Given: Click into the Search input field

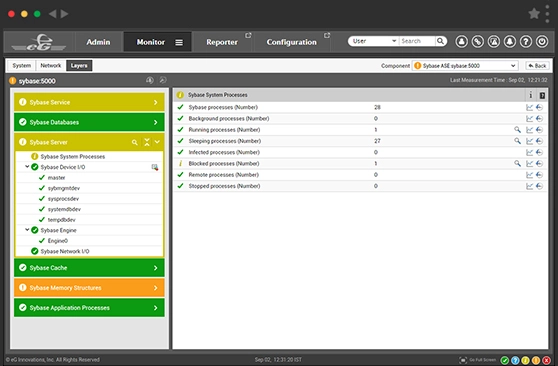Looking at the screenshot, I should point(417,41).
